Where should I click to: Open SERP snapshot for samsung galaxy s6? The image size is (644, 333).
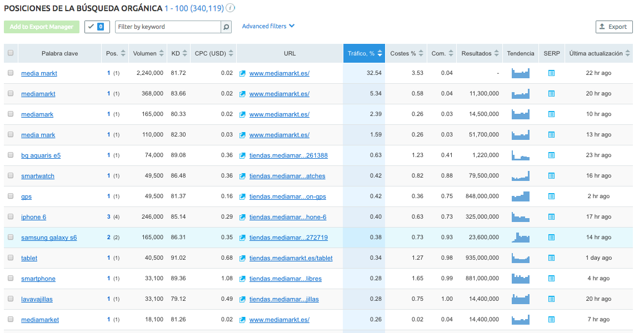pyautogui.click(x=551, y=237)
